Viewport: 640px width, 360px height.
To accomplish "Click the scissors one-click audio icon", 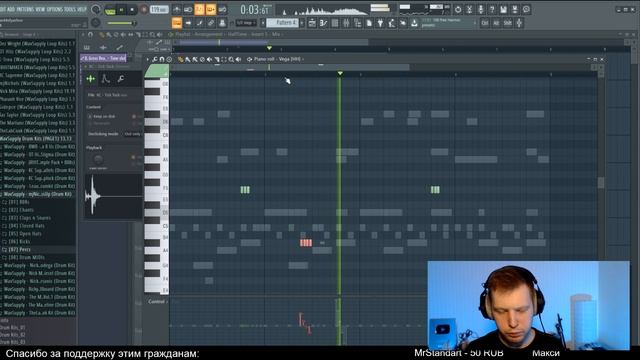I will (x=469, y=9).
